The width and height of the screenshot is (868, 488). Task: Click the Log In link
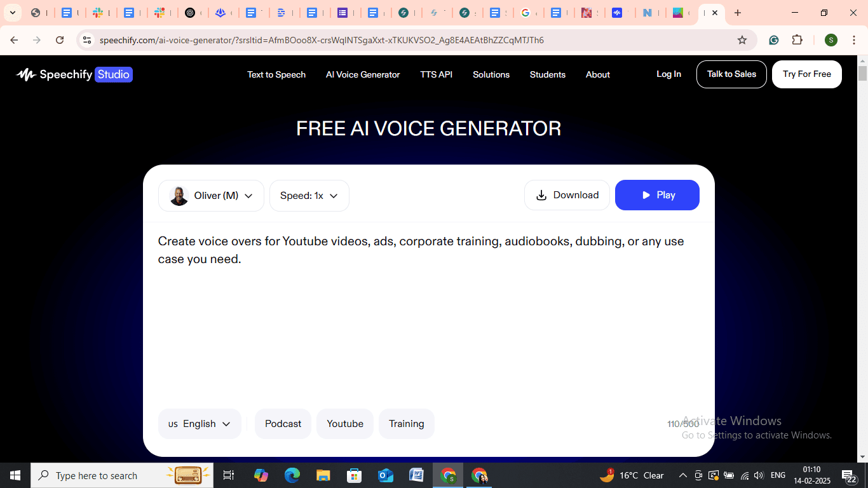click(x=668, y=74)
